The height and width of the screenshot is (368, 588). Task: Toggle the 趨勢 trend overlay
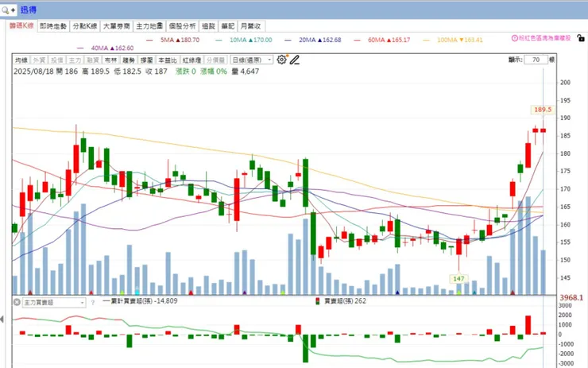click(129, 60)
